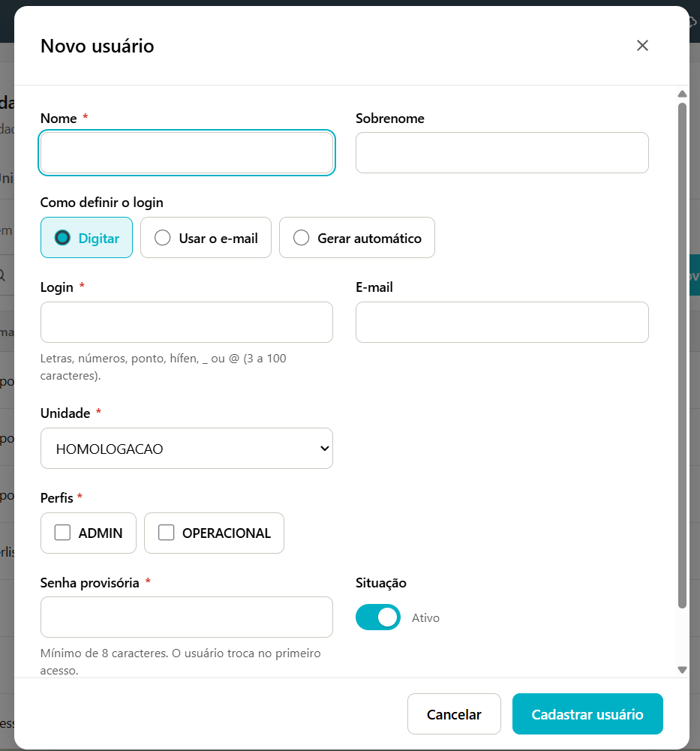Click the 'Novo usuário' dialog title
This screenshot has width=700, height=751.
[x=98, y=46]
